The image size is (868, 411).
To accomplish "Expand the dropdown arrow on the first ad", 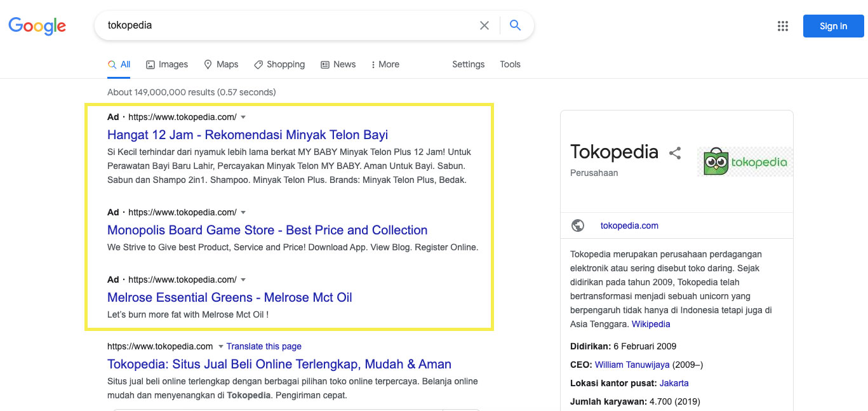I will (x=243, y=117).
